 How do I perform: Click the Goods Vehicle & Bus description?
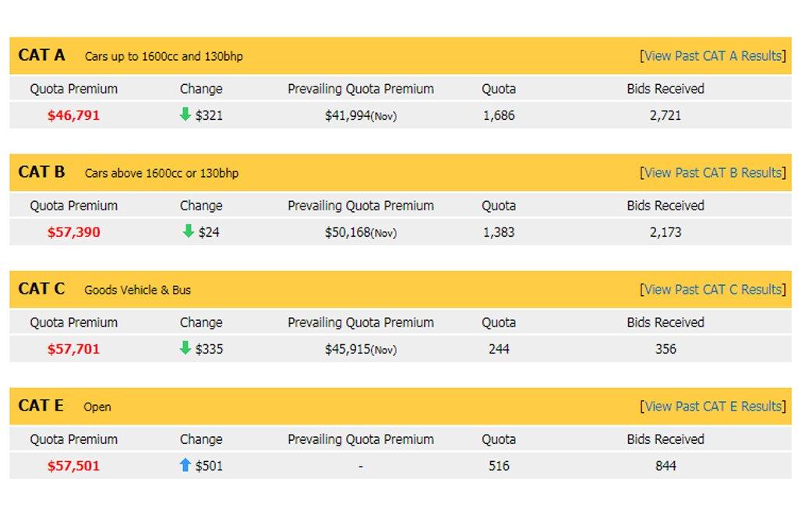(137, 290)
